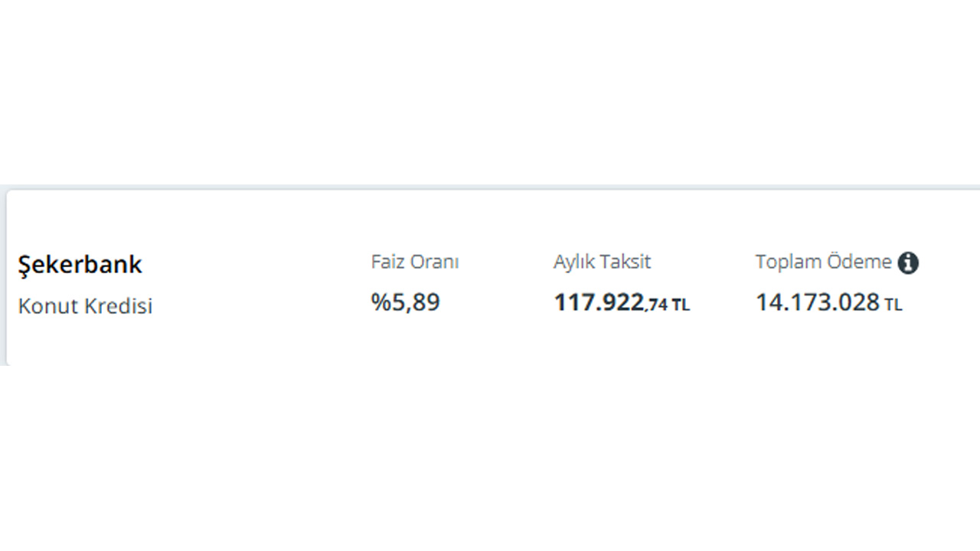Select the Konut Kredisi product label

[x=85, y=306]
